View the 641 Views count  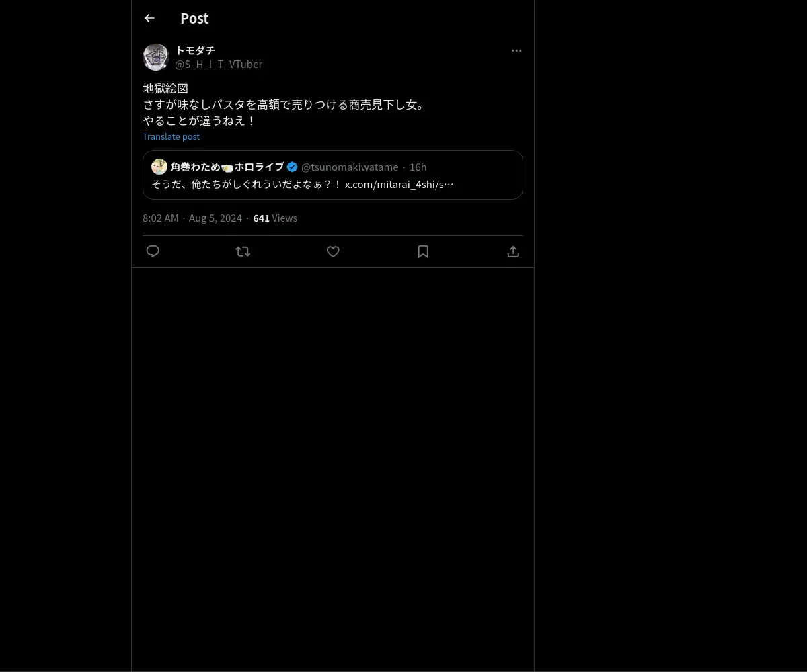(275, 218)
